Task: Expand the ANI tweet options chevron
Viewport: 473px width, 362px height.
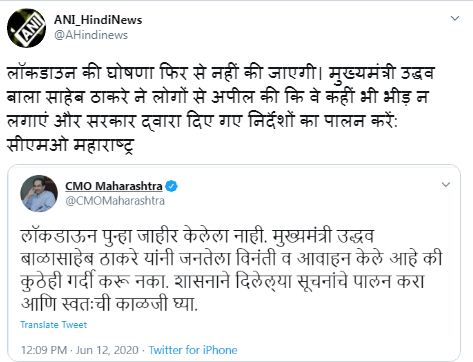Action: click(455, 18)
